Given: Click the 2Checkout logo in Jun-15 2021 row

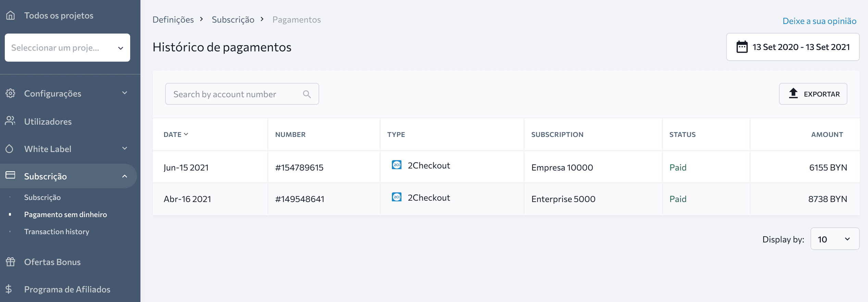Looking at the screenshot, I should (397, 165).
